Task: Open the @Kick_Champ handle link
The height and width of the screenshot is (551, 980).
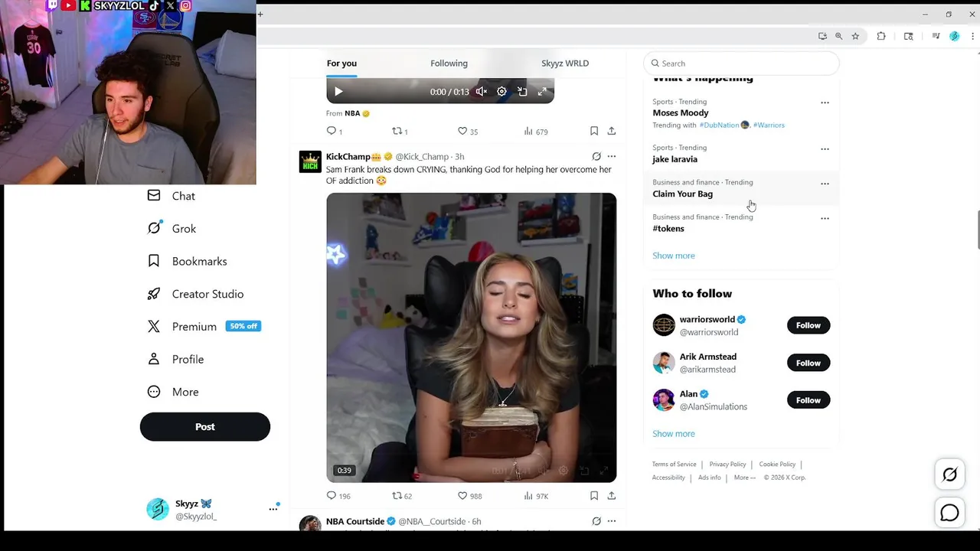Action: (422, 157)
